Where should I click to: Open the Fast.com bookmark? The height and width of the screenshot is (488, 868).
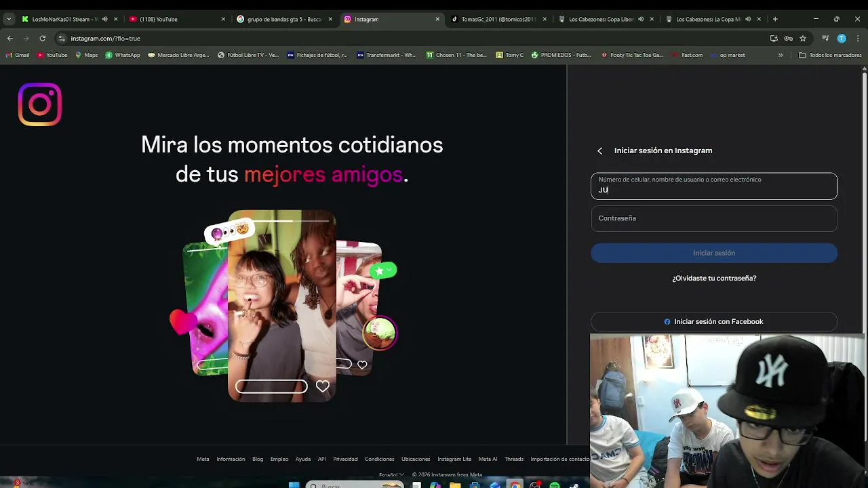click(687, 55)
